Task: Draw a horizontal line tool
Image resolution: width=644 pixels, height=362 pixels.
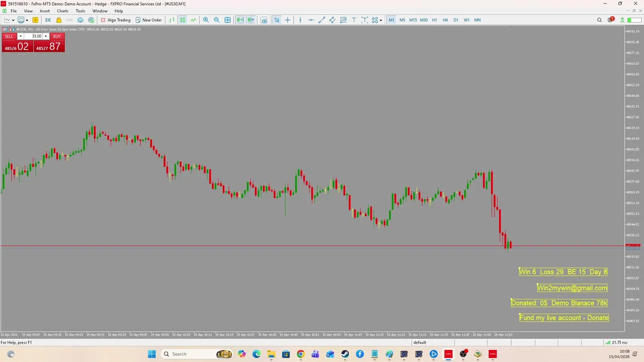Action: [x=311, y=20]
